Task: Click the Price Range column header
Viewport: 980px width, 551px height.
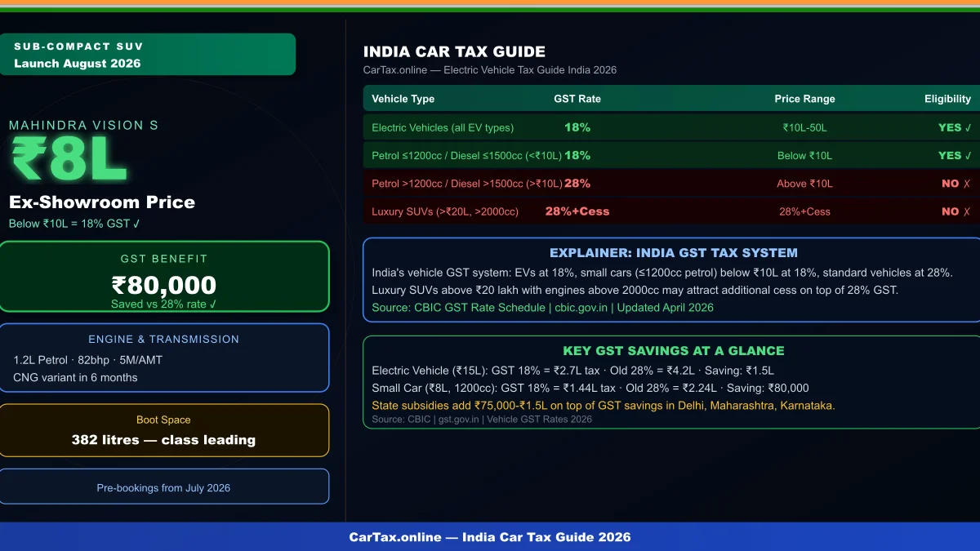Action: tap(804, 99)
